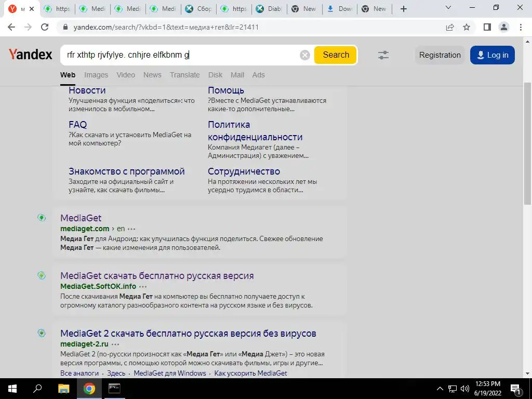
Task: Show hidden system tray icons
Action: 440,389
